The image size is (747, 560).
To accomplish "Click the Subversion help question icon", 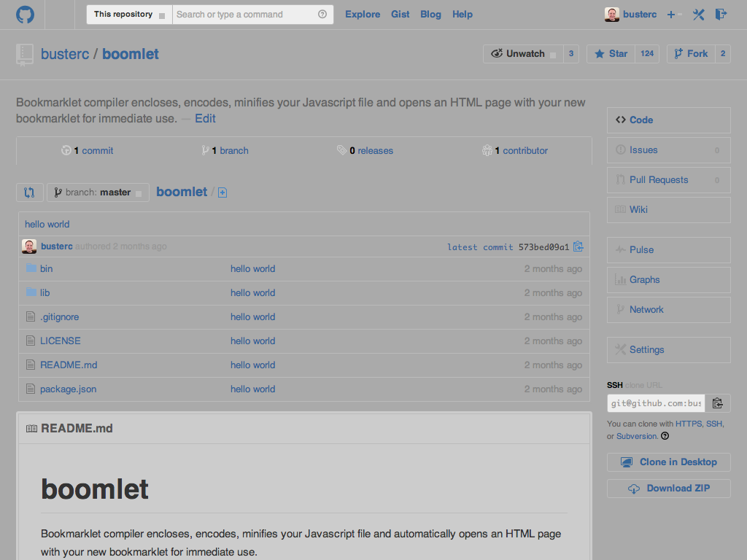I will tap(665, 436).
